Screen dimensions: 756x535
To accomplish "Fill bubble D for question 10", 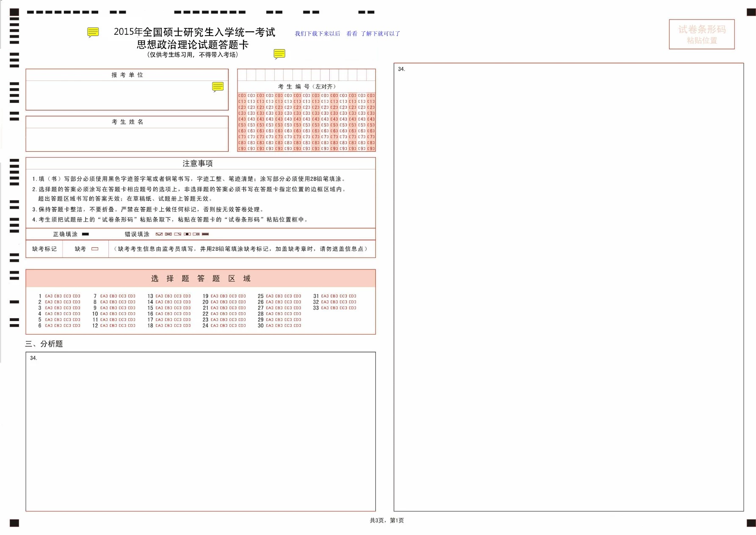I will pyautogui.click(x=132, y=314).
